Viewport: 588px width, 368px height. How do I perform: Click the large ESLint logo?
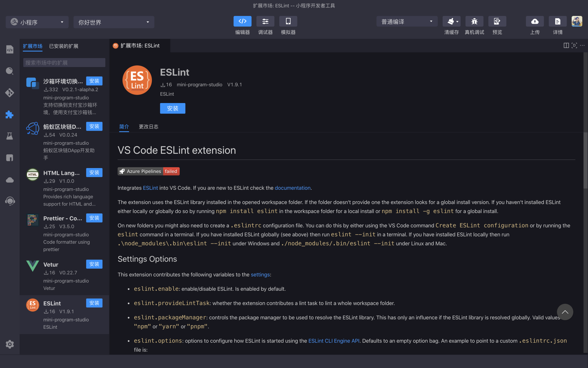(x=137, y=80)
